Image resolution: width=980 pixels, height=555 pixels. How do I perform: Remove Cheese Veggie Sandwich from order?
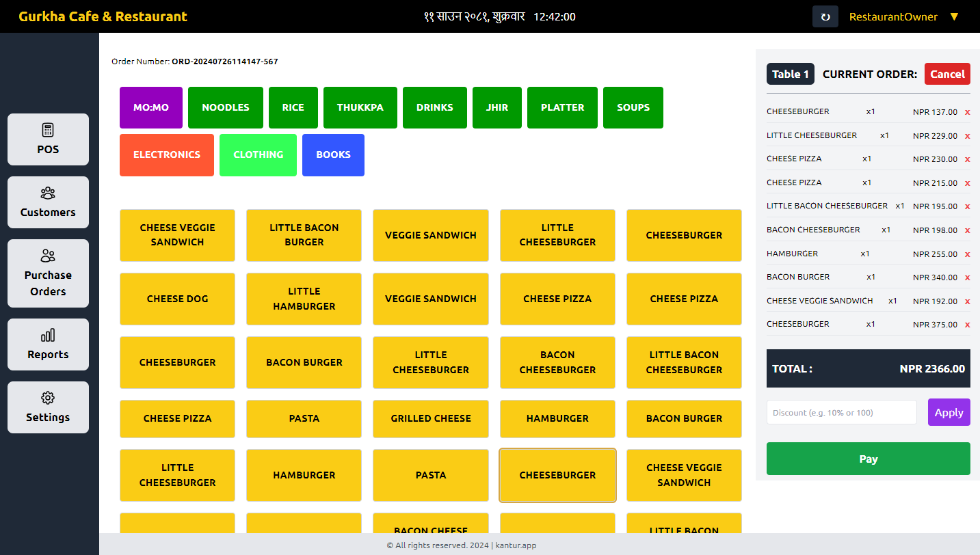tap(968, 301)
